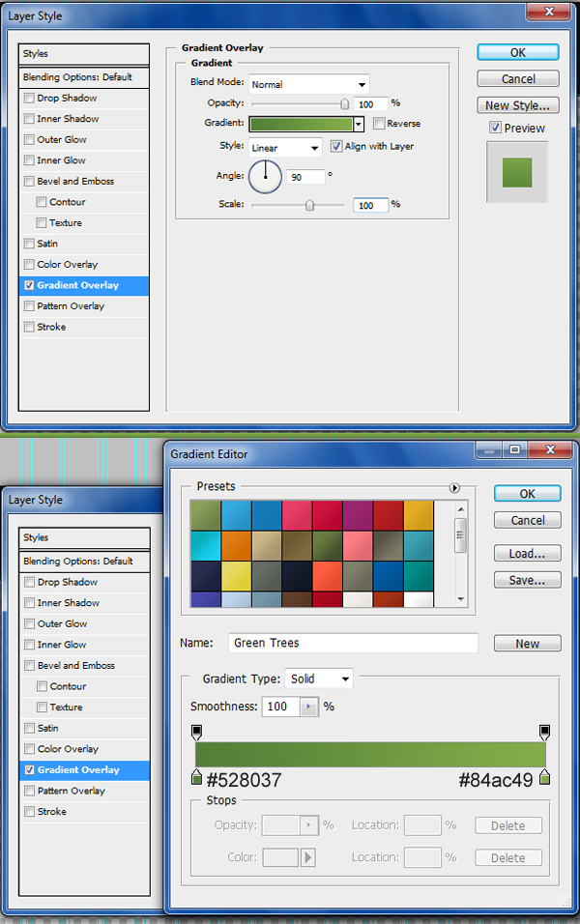580x924 pixels.
Task: Click OK in Gradient Editor
Action: pyautogui.click(x=528, y=494)
